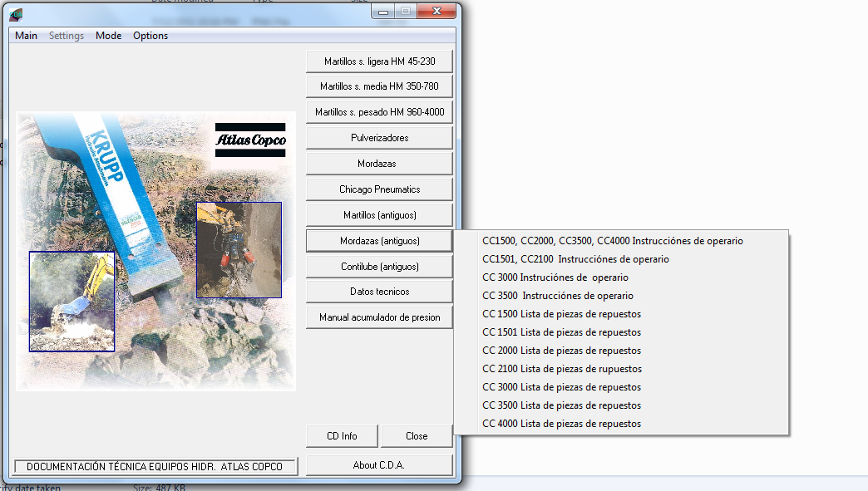The height and width of the screenshot is (491, 868).
Task: Select CC 2100 Lista de piezas de rupuestos
Action: point(621,368)
